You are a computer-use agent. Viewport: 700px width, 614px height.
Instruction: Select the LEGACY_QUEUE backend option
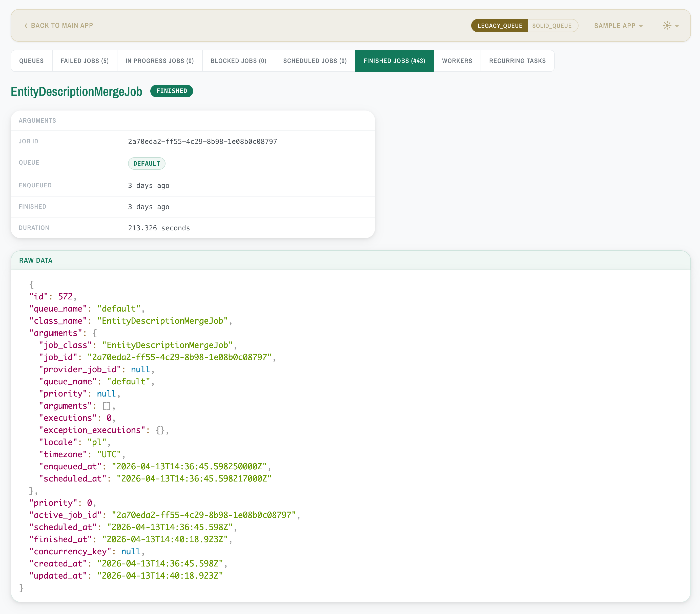(499, 25)
